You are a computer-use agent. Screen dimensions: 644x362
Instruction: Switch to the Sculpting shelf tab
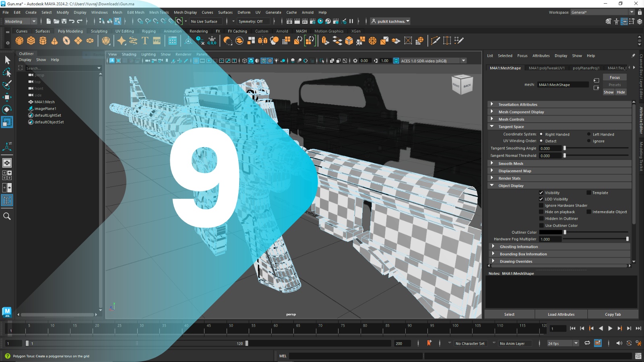click(x=99, y=31)
